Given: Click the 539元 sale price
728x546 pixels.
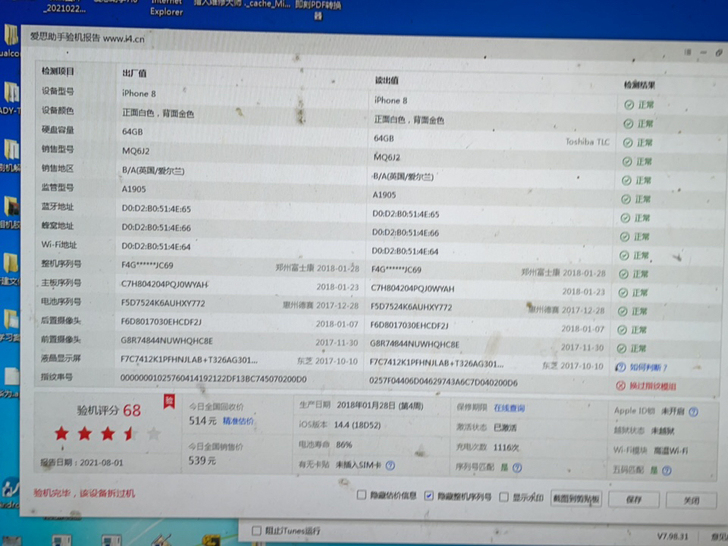Looking at the screenshot, I should (202, 461).
